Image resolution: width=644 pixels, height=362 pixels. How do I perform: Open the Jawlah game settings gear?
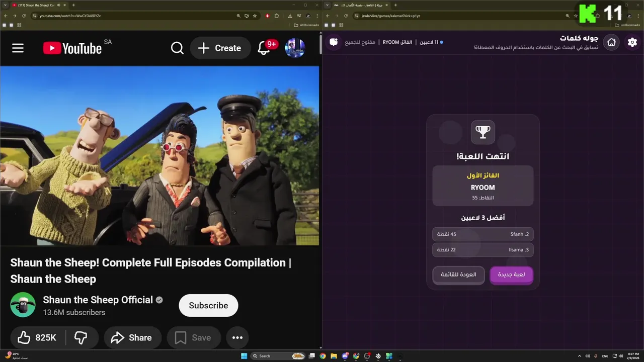pos(632,42)
